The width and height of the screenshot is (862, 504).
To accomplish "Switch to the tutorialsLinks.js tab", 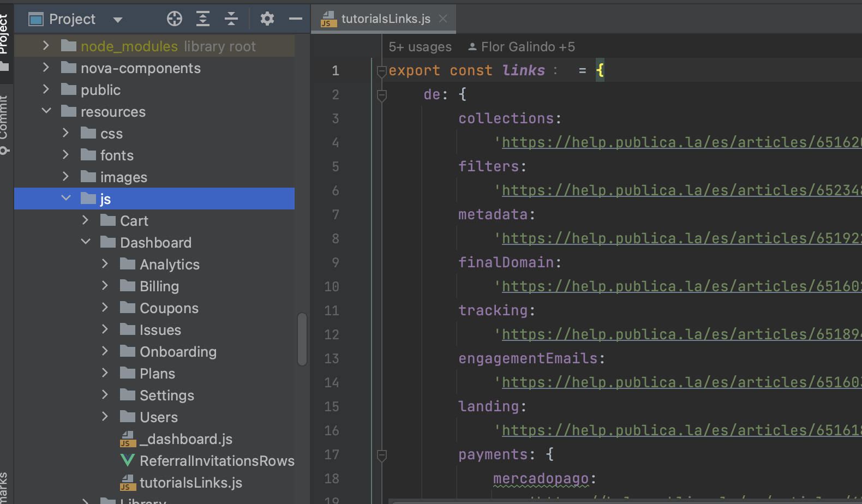I will click(x=385, y=19).
